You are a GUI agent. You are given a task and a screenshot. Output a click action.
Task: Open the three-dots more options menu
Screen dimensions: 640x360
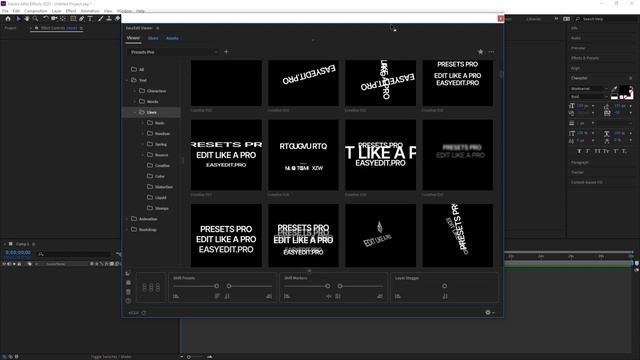click(491, 52)
